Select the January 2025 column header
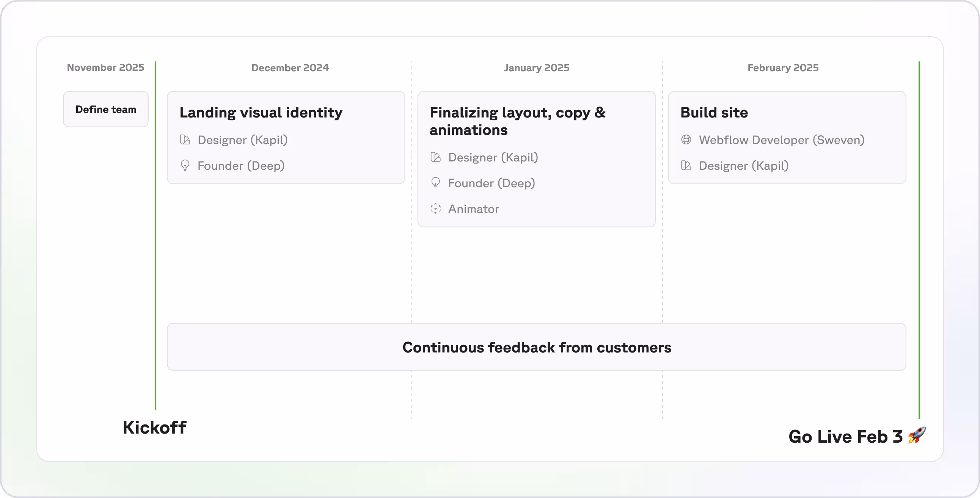The image size is (980, 498). click(x=536, y=68)
